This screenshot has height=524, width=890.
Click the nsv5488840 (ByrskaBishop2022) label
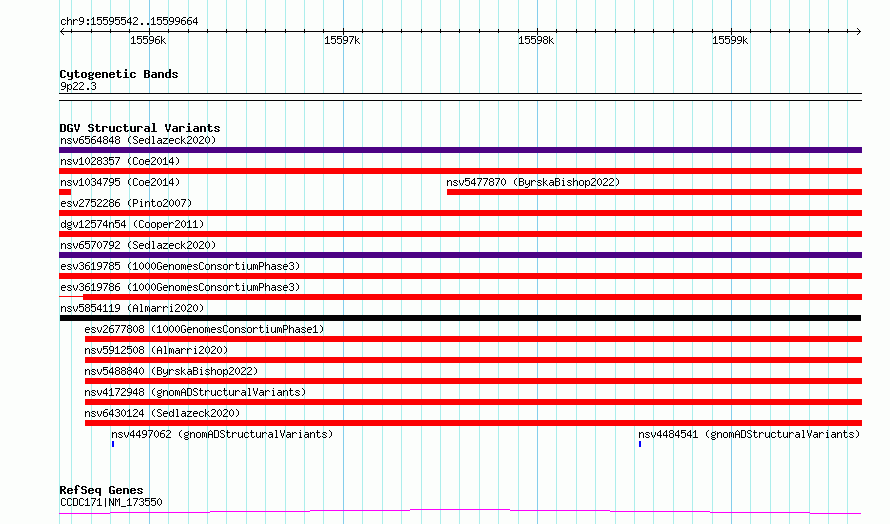(x=171, y=371)
